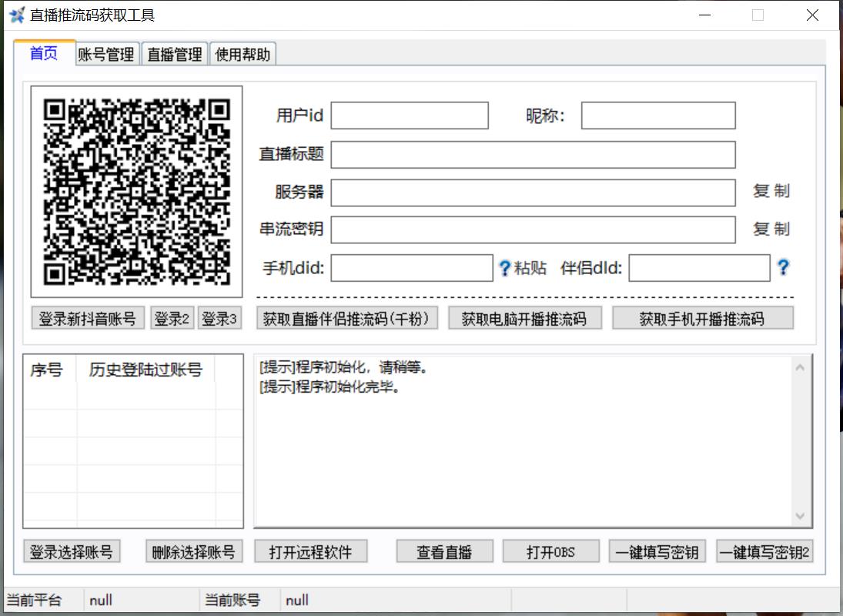Viewport: 843px width, 616px height.
Task: Click 当前平台 label in status bar
Action: [x=34, y=600]
